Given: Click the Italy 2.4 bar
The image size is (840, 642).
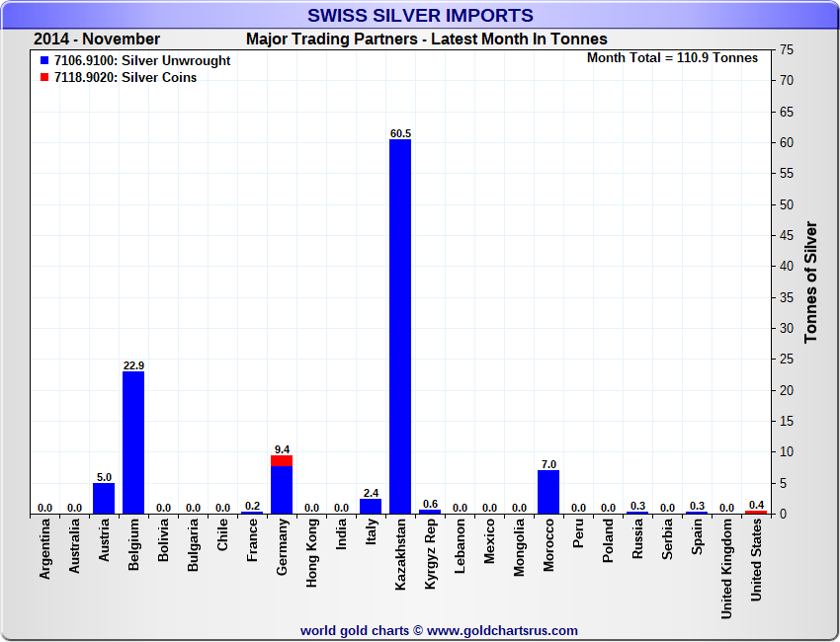Looking at the screenshot, I should pyautogui.click(x=371, y=507).
